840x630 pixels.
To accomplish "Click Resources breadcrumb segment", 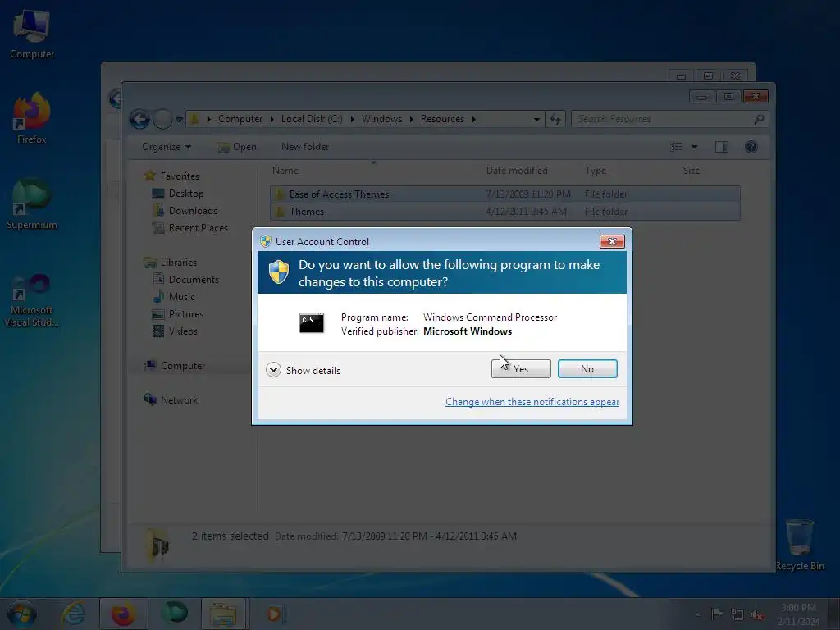I will click(x=442, y=119).
